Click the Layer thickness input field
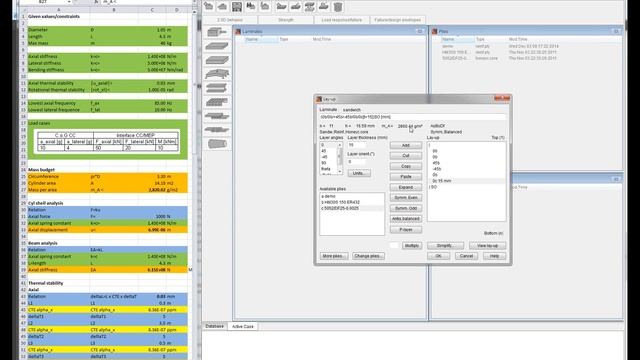The image size is (640, 360). [356, 145]
